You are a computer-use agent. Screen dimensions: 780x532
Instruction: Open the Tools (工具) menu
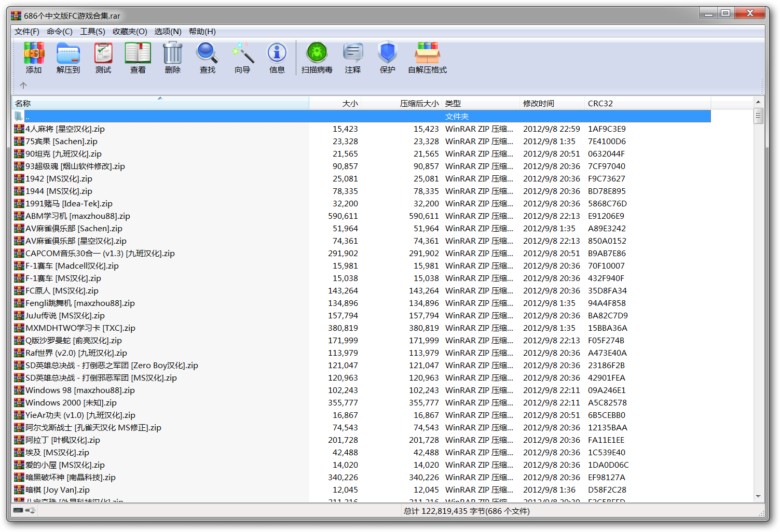92,32
